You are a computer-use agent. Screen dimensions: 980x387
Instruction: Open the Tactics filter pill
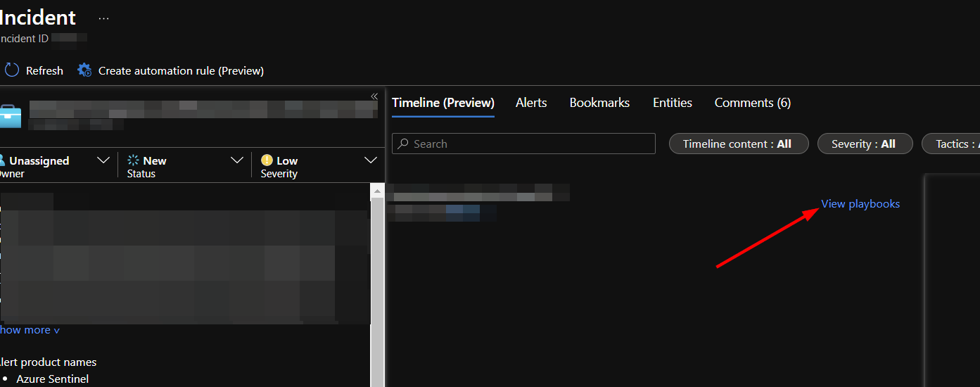[x=951, y=144]
